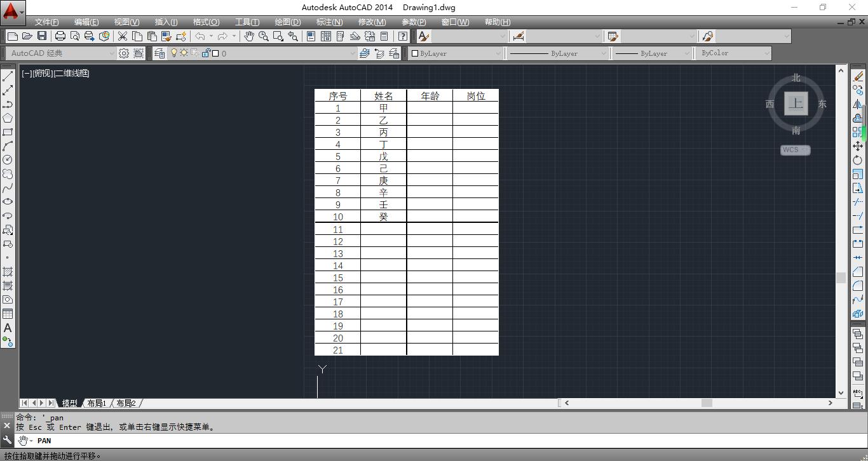Screen dimensions: 868x461
Task: Toggle the freeze sun icon for layer 0
Action: coord(184,53)
